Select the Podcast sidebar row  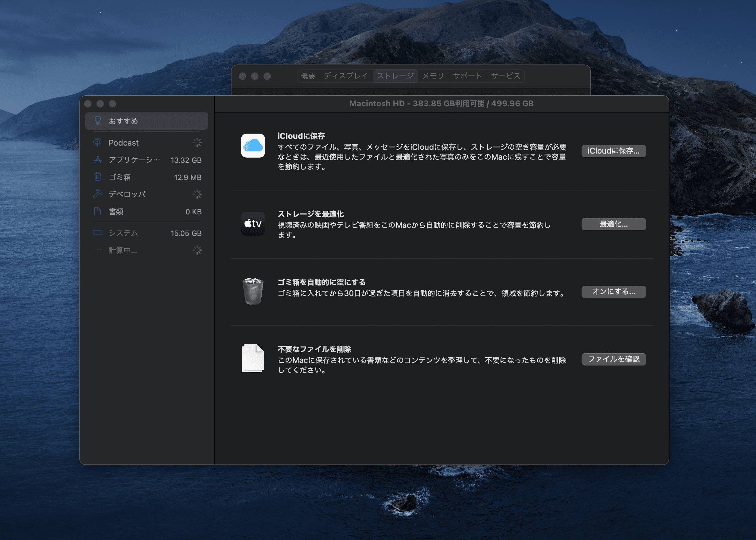point(146,143)
